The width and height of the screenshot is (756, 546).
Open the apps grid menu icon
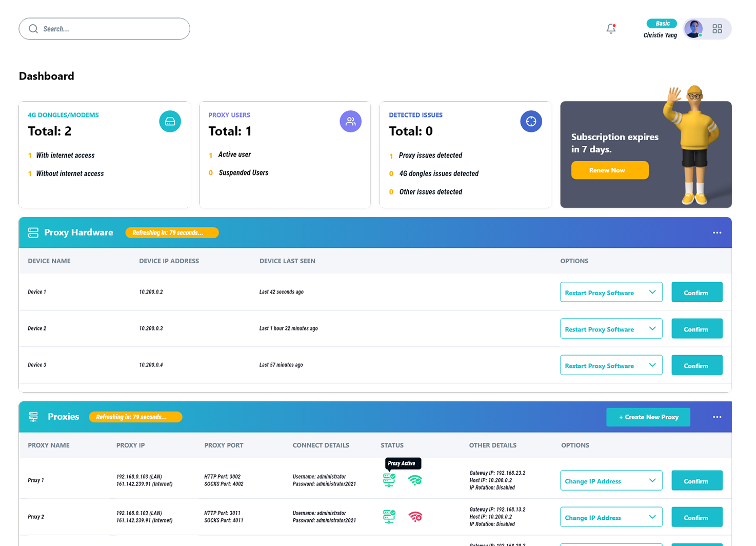point(717,29)
